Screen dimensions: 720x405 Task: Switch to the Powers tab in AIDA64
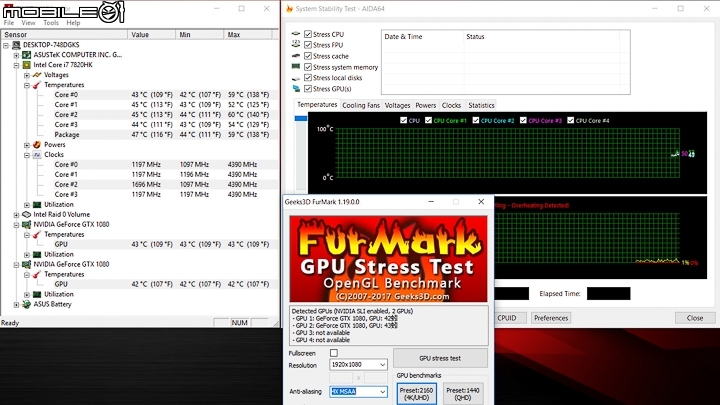click(x=426, y=105)
